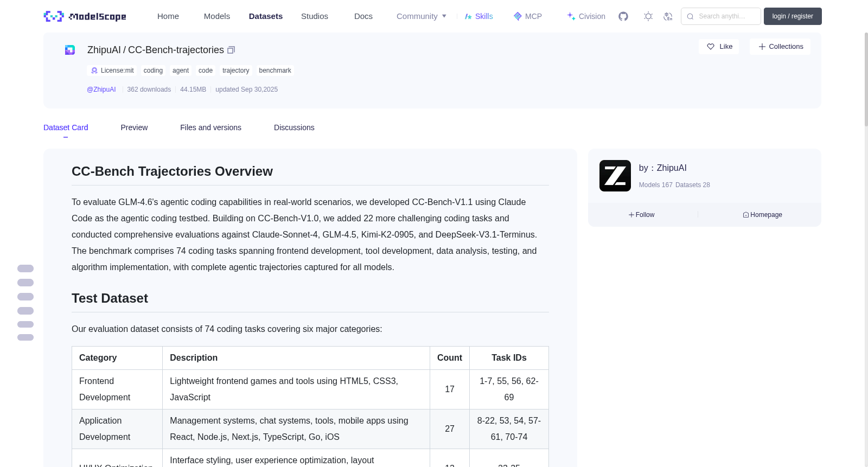Click the magnifier icon in the search box
This screenshot has width=868, height=467.
[x=690, y=16]
